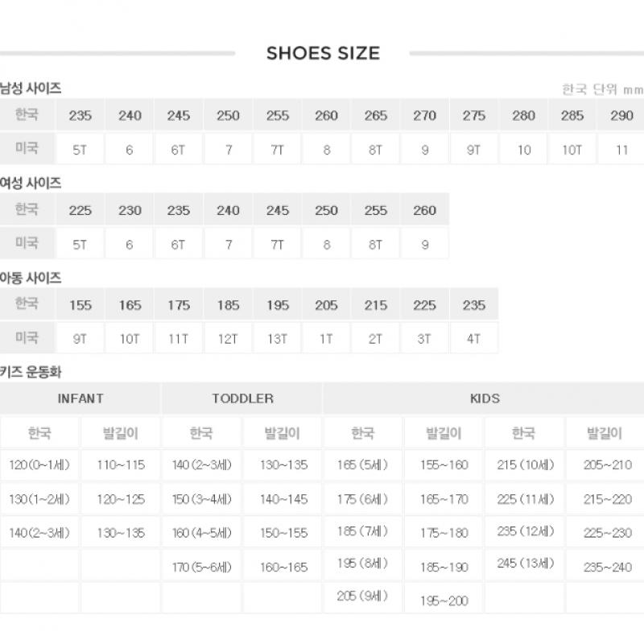Click the 남성 사이즈 section label
644x644 pixels.
click(x=31, y=89)
